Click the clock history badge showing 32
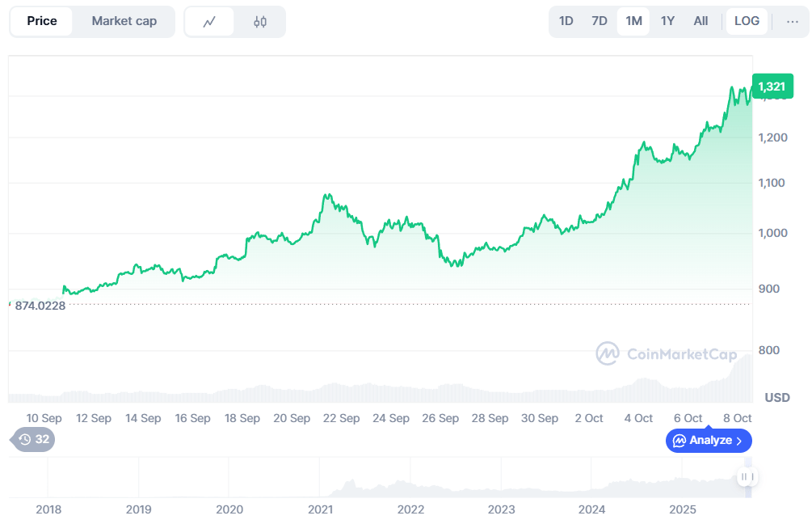Viewport: 812px width, 524px height. click(31, 440)
